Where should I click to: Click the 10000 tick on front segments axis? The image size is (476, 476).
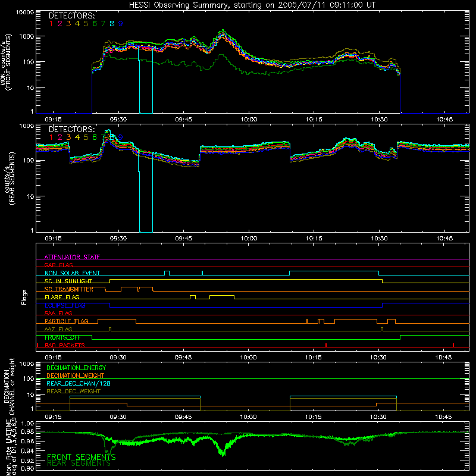(x=24, y=12)
